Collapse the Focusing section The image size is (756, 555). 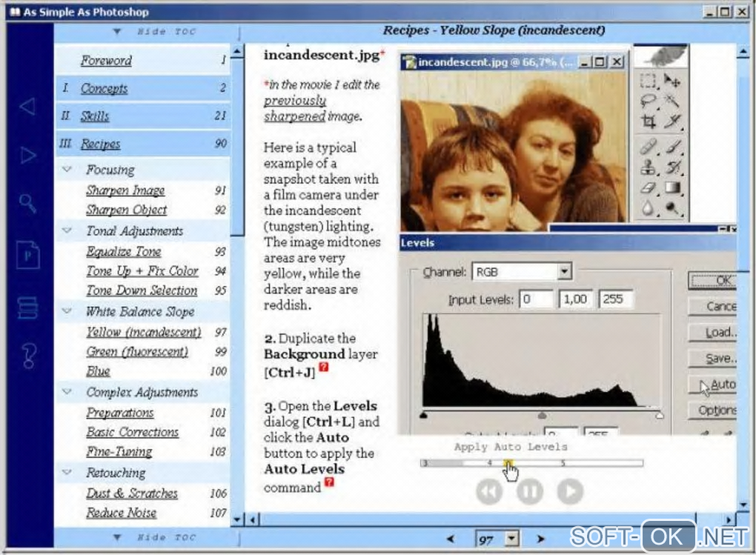click(x=67, y=169)
